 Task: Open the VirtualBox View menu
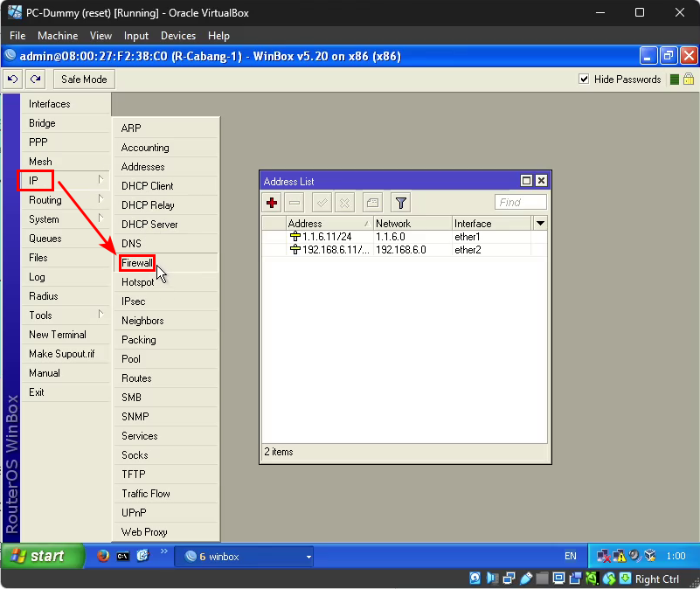pyautogui.click(x=100, y=36)
